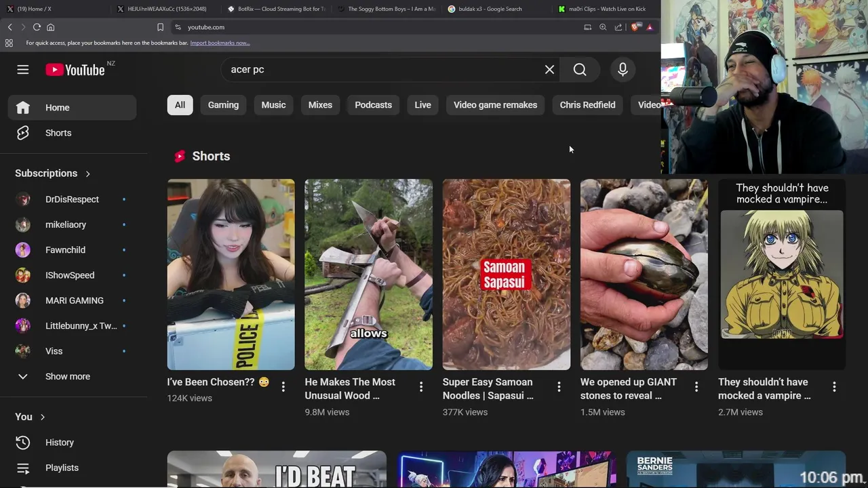
Task: Select the Music filter chip
Action: (273, 105)
